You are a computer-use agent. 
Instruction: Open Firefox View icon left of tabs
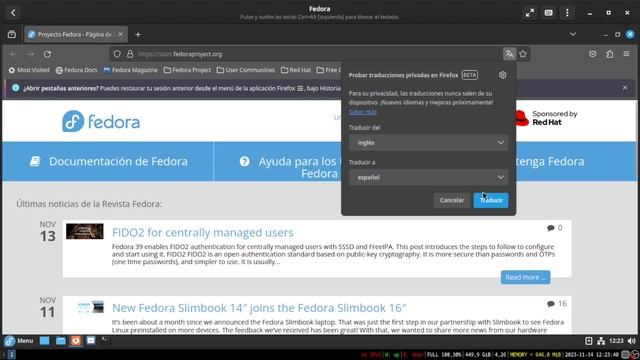pyautogui.click(x=11, y=35)
